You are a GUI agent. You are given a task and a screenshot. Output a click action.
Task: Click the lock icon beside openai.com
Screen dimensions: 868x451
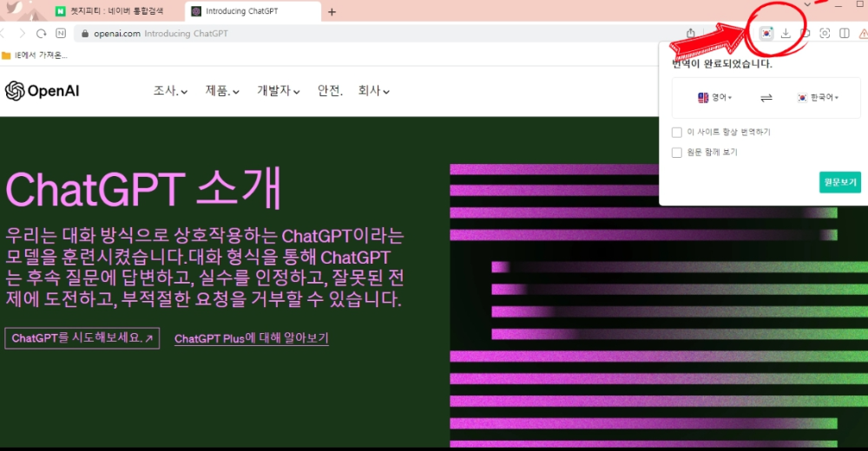click(x=85, y=33)
